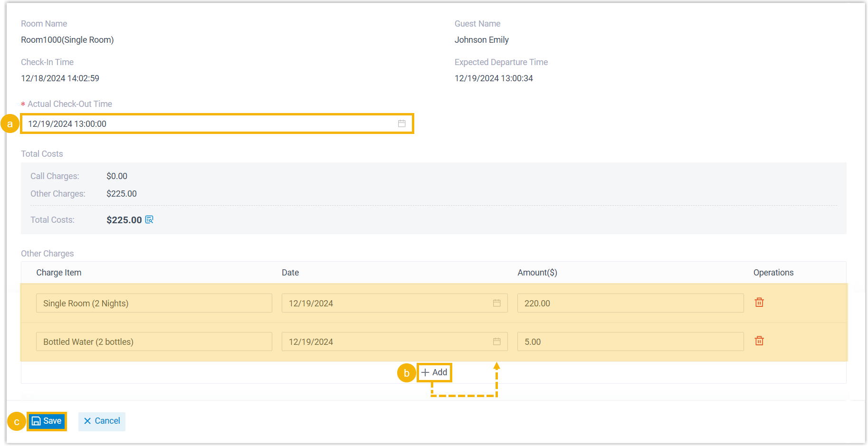Click the 5.00 amount field
Viewport: 868px width, 446px height.
point(630,342)
